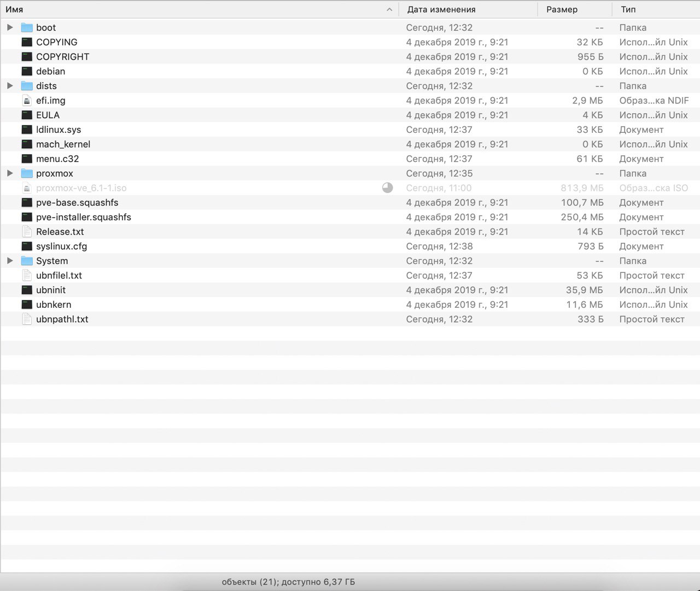The image size is (700, 591).
Task: Click the status bar text объекты (21)
Action: pyautogui.click(x=249, y=582)
